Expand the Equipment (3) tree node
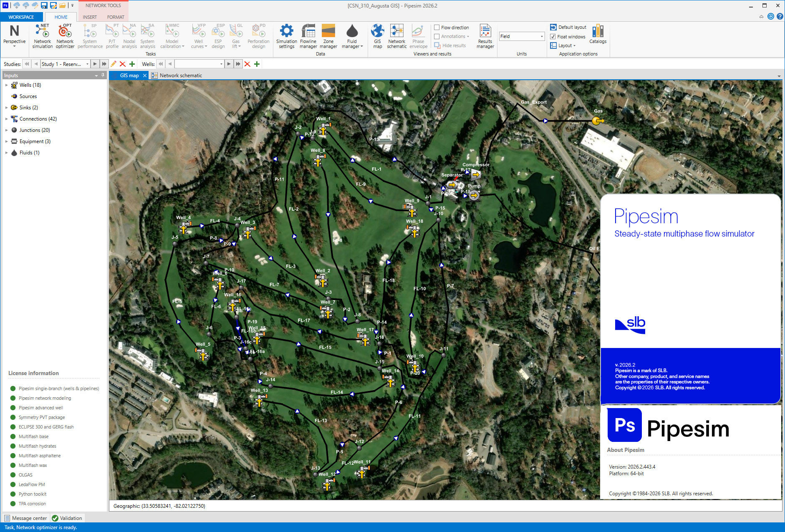 coord(6,141)
